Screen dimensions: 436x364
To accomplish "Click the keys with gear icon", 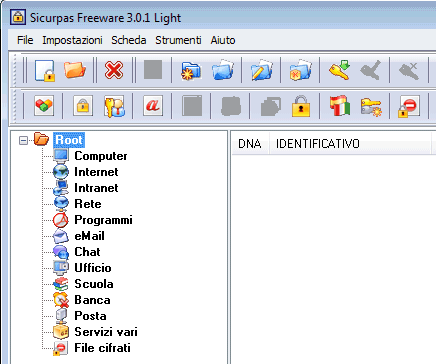I will (371, 107).
